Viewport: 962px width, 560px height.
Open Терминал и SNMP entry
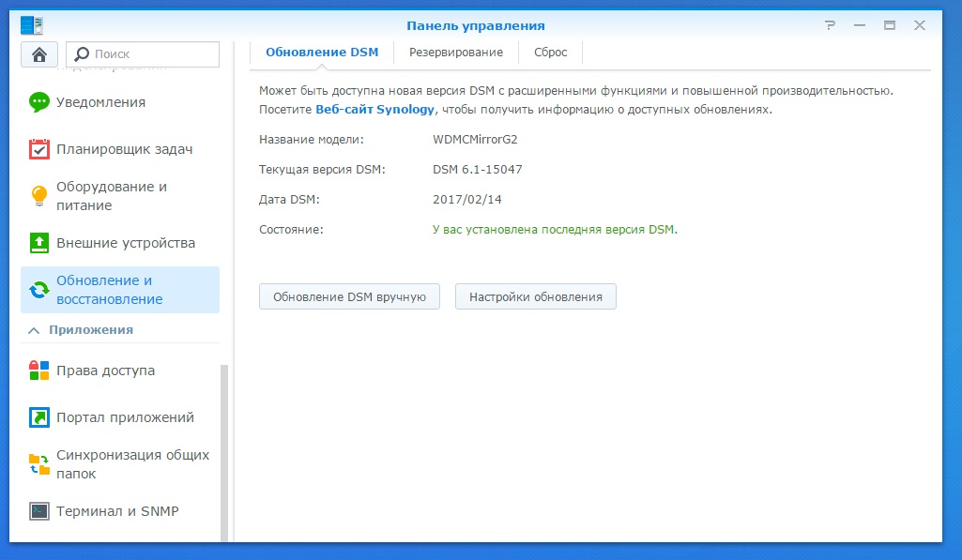pyautogui.click(x=119, y=511)
